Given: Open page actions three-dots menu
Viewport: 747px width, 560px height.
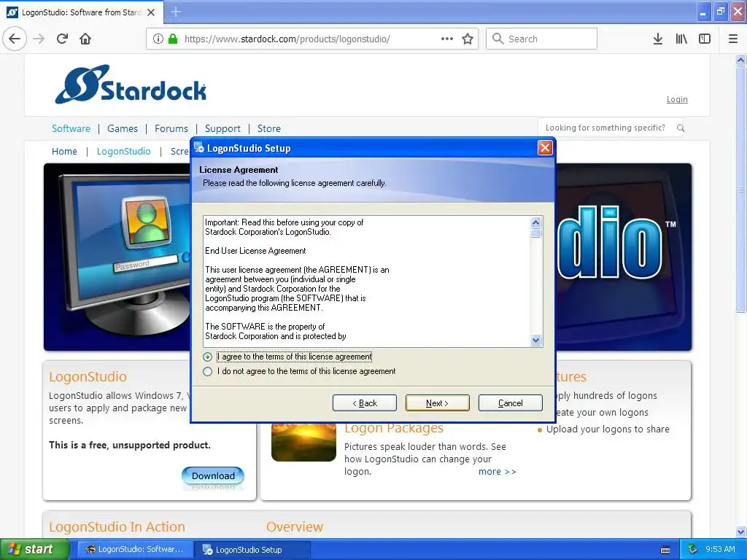Looking at the screenshot, I should (447, 39).
